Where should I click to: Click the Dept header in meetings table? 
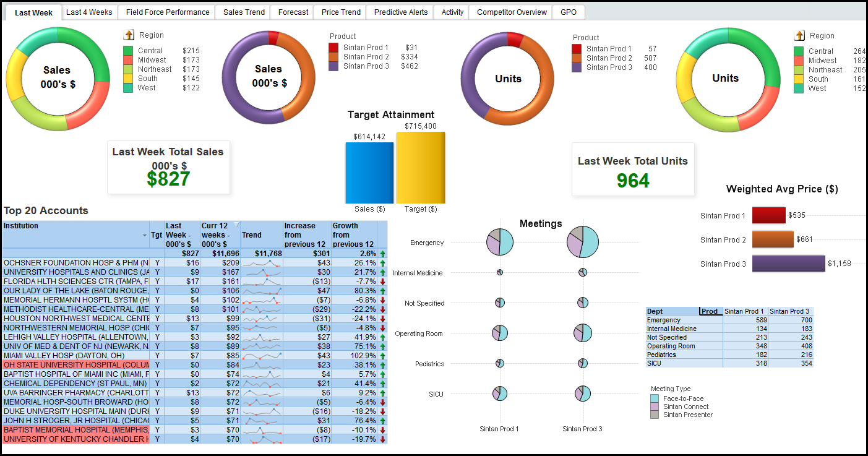[x=672, y=311]
